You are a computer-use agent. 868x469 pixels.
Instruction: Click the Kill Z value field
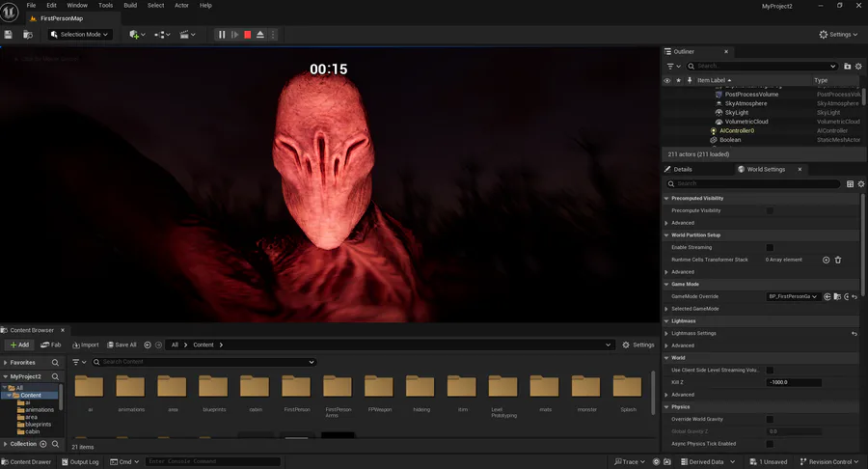click(x=794, y=382)
